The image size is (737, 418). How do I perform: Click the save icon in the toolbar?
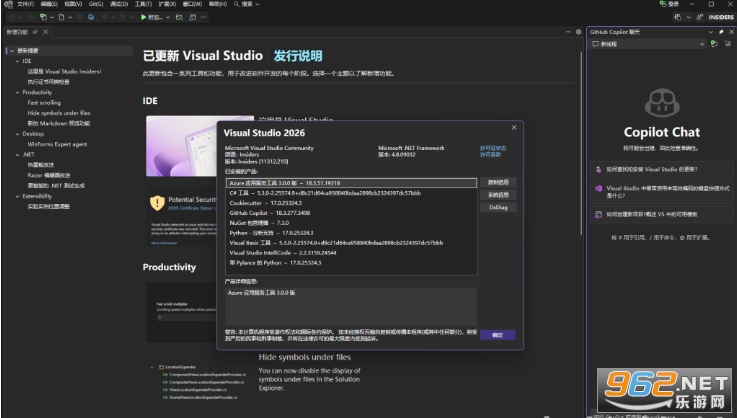tap(80, 17)
